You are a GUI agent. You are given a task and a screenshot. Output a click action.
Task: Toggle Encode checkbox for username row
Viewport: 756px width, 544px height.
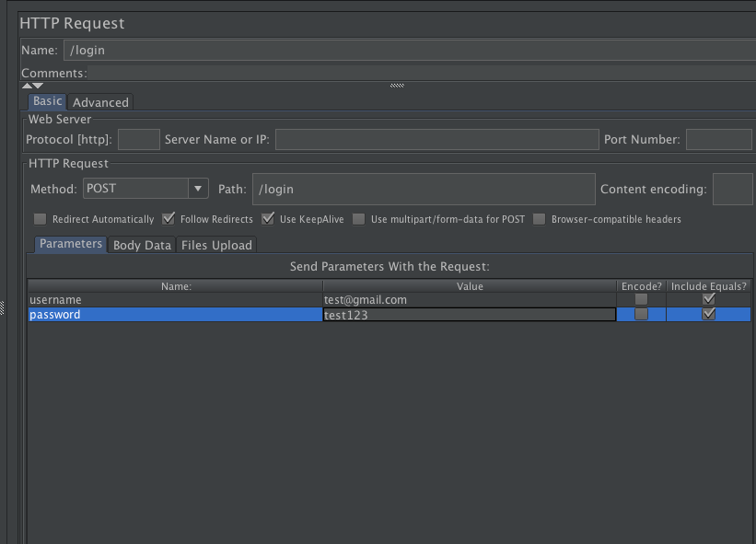(x=641, y=299)
